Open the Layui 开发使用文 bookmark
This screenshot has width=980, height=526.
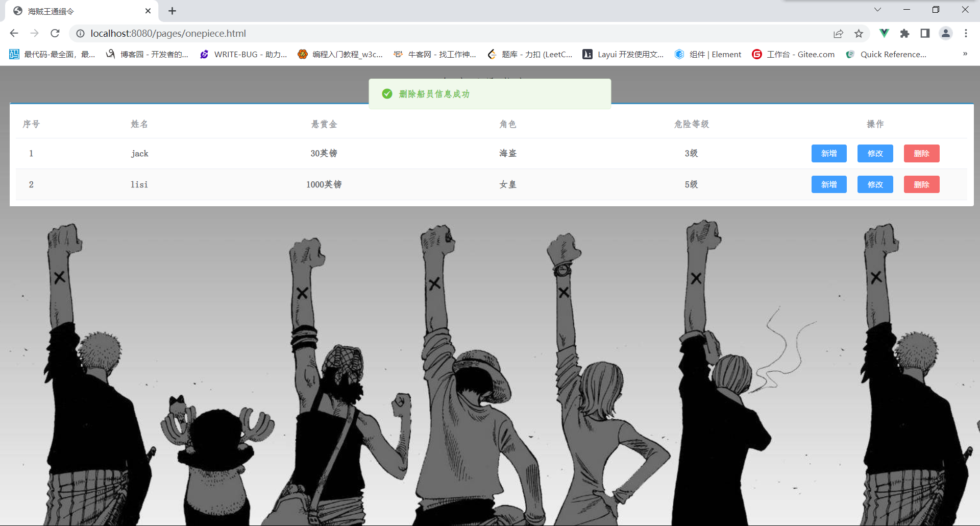tap(623, 54)
